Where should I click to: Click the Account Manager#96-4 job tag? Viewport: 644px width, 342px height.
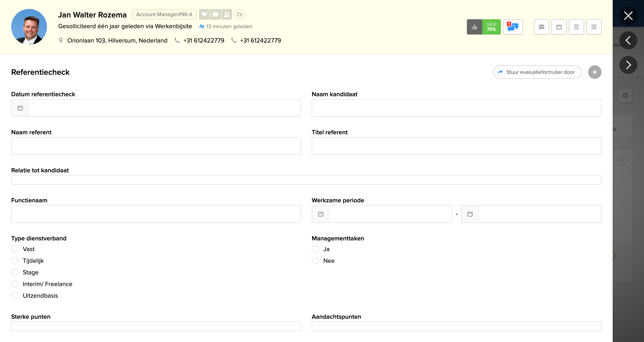pos(164,14)
